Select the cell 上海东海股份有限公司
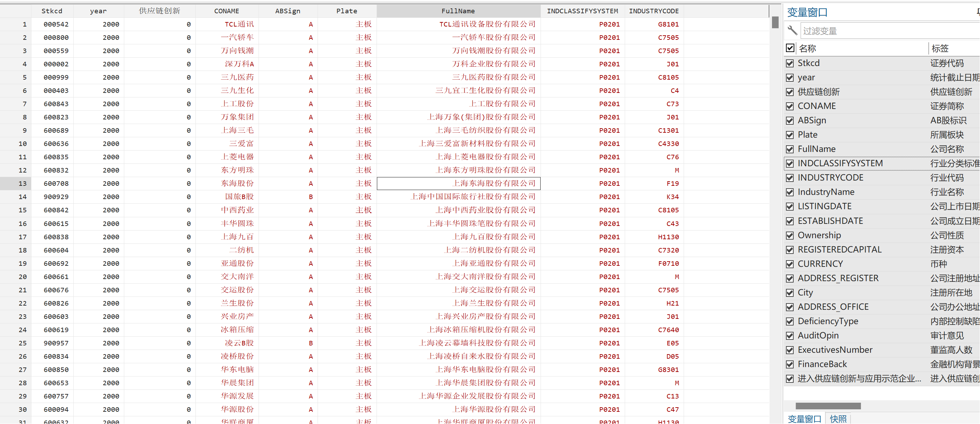980x424 pixels. point(458,183)
